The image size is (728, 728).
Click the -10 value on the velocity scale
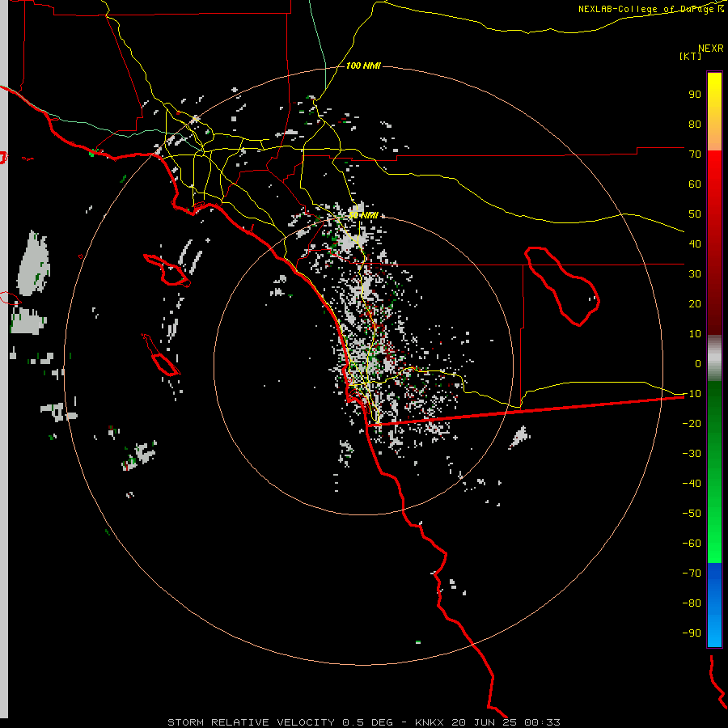point(692,394)
